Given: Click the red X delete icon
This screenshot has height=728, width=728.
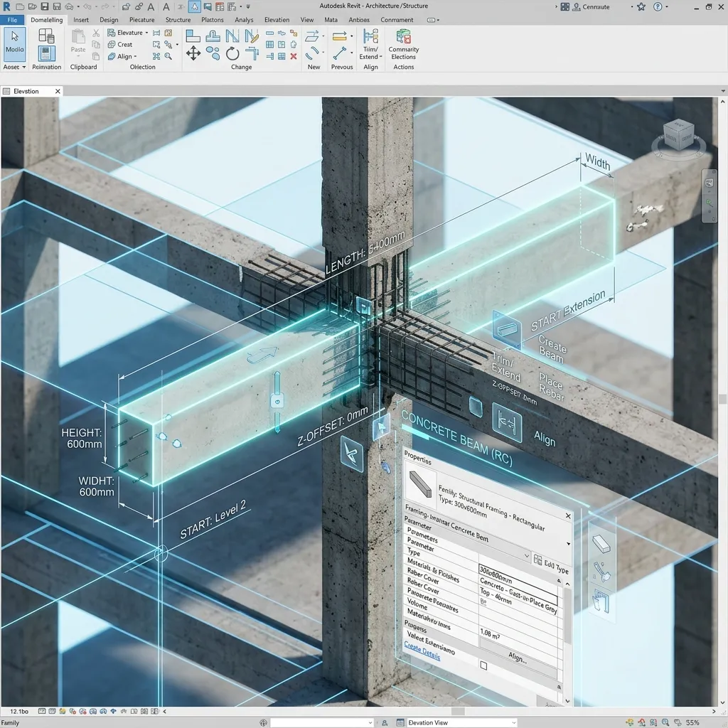Looking at the screenshot, I should (294, 56).
